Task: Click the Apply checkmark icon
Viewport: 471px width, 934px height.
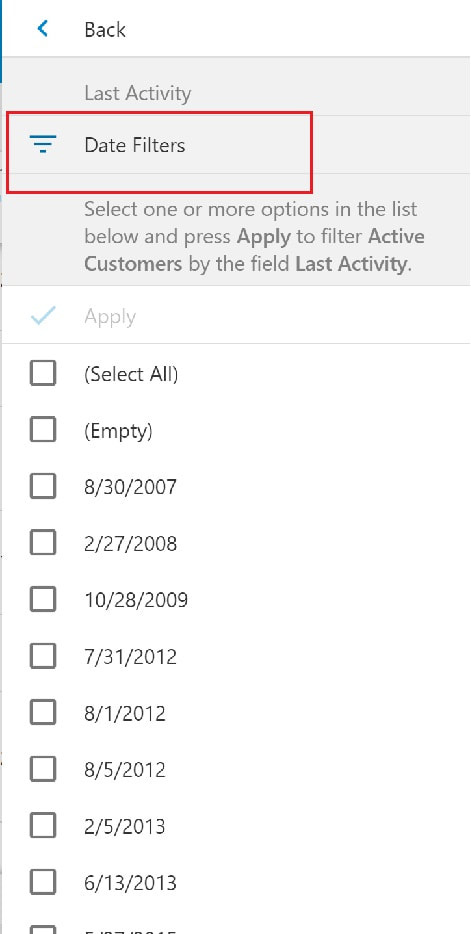Action: pos(43,316)
